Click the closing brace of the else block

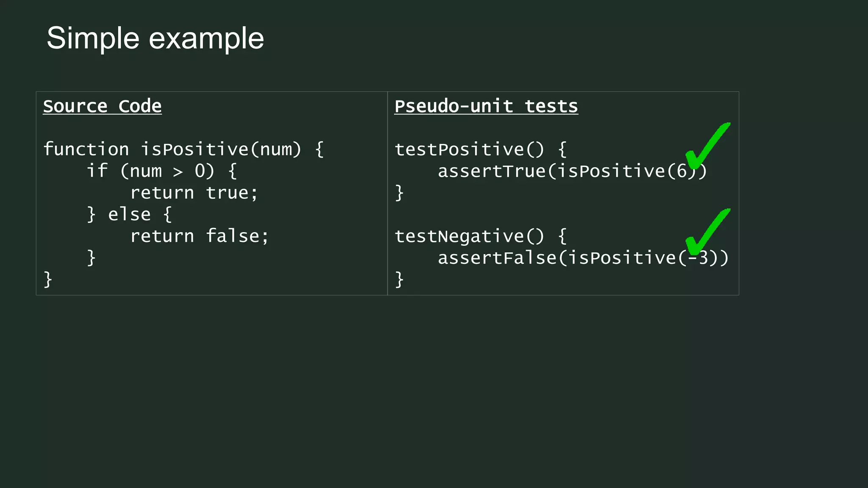coord(91,258)
